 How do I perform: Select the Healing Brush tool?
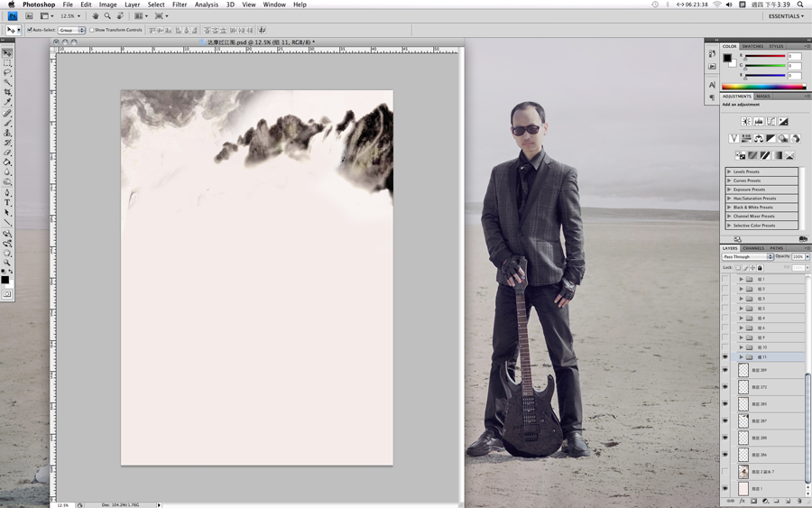point(7,114)
